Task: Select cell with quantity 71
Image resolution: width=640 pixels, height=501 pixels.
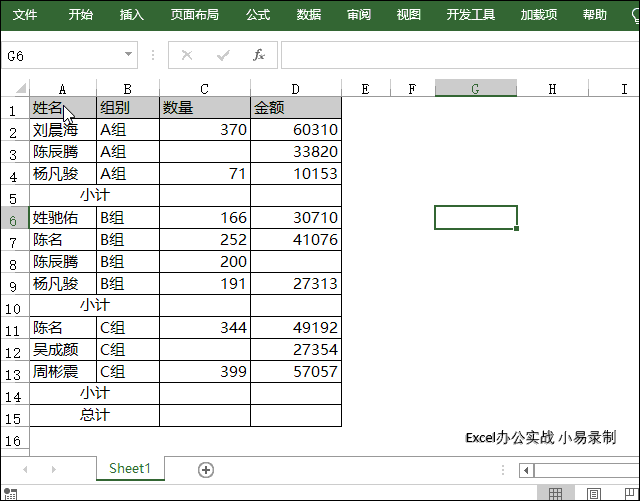Action: [205, 174]
